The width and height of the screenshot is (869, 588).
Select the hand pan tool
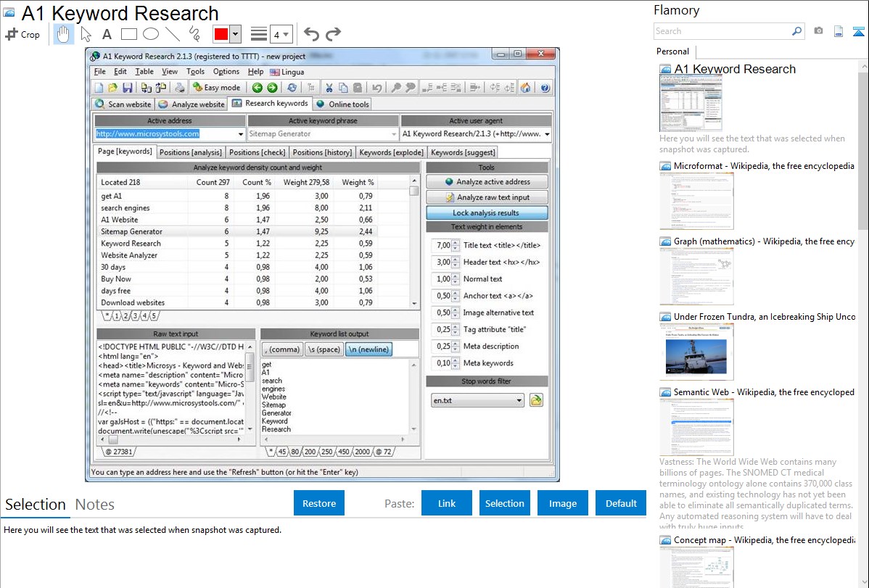63,34
